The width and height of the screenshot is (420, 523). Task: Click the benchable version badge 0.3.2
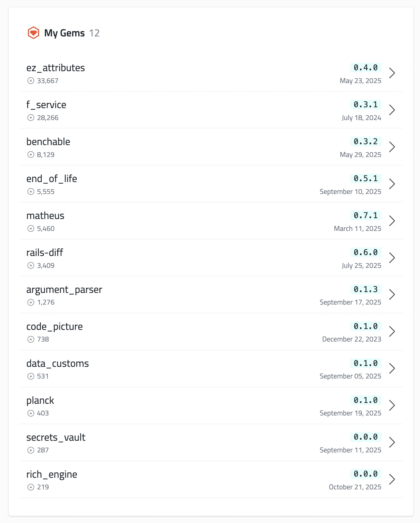[366, 141]
